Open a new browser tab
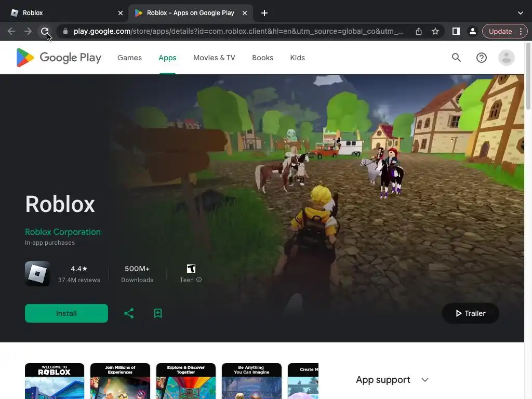 tap(264, 13)
